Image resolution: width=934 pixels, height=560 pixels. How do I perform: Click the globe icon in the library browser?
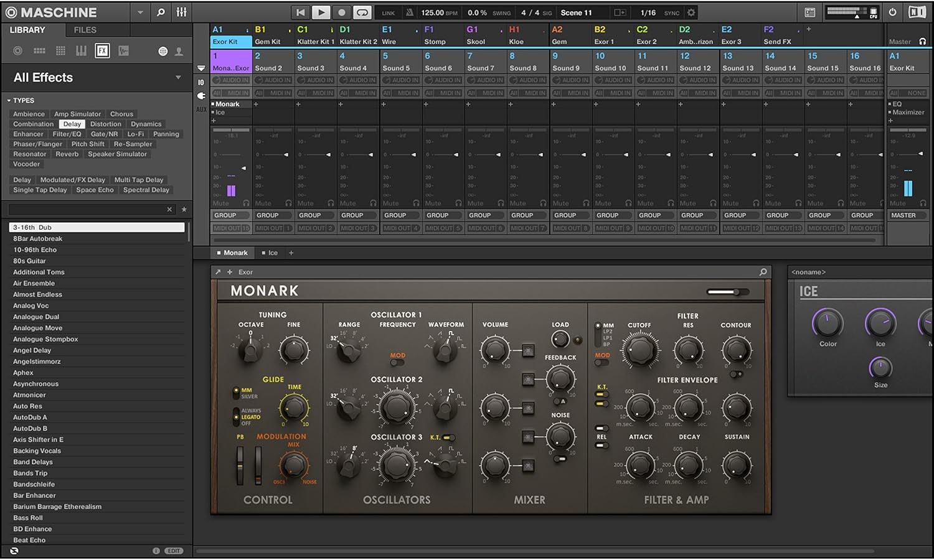point(162,51)
